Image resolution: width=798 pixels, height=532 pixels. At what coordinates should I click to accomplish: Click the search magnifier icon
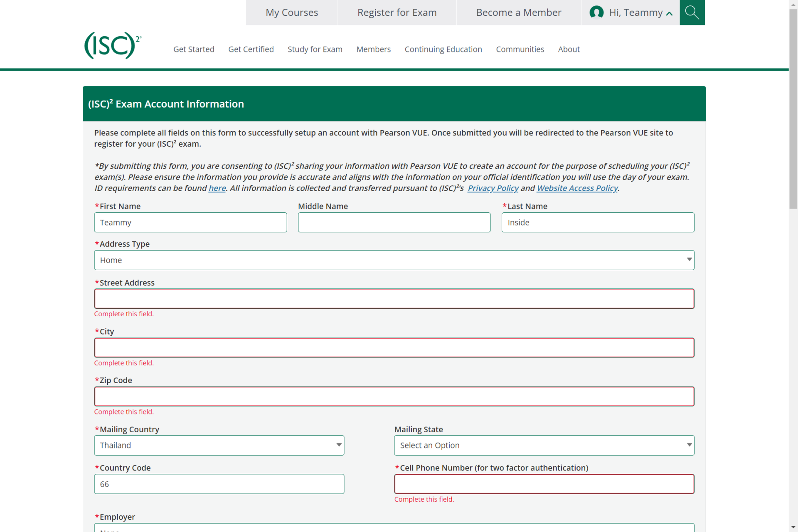pos(692,12)
